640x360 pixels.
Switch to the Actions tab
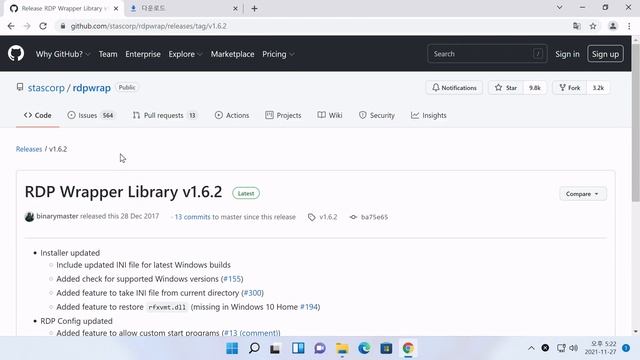click(x=232, y=116)
